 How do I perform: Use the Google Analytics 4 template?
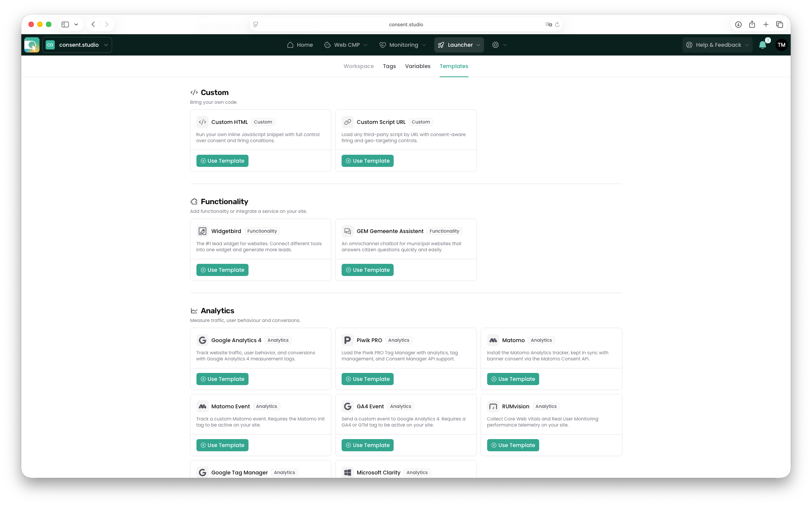[222, 379]
